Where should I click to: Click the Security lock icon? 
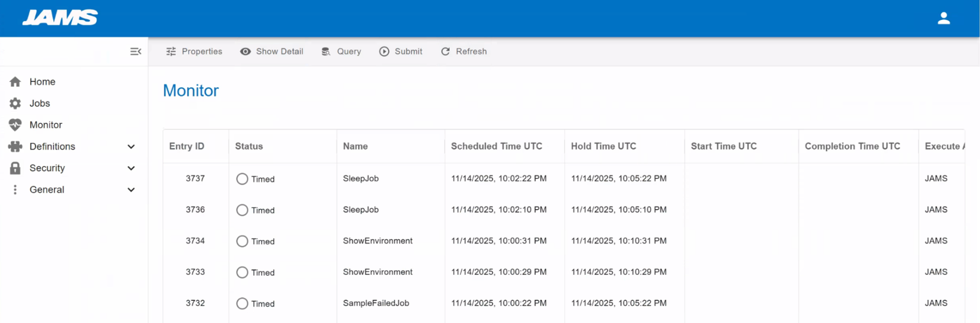[x=15, y=168]
